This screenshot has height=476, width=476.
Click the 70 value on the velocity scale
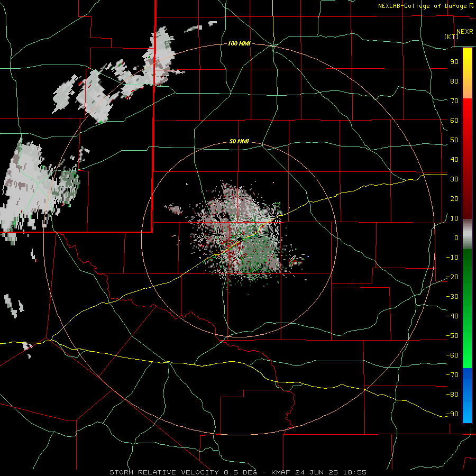(x=454, y=101)
